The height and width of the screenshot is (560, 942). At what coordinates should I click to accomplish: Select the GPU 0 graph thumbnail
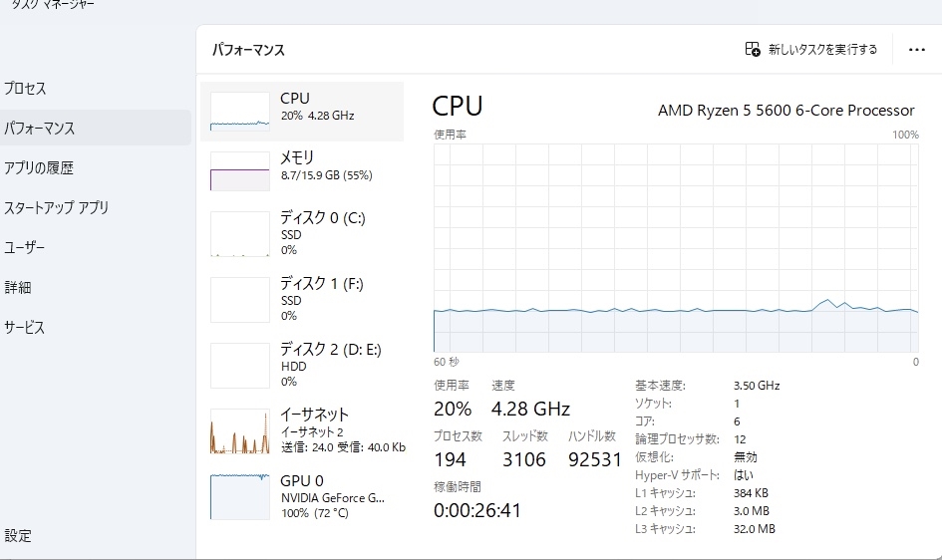pyautogui.click(x=239, y=496)
